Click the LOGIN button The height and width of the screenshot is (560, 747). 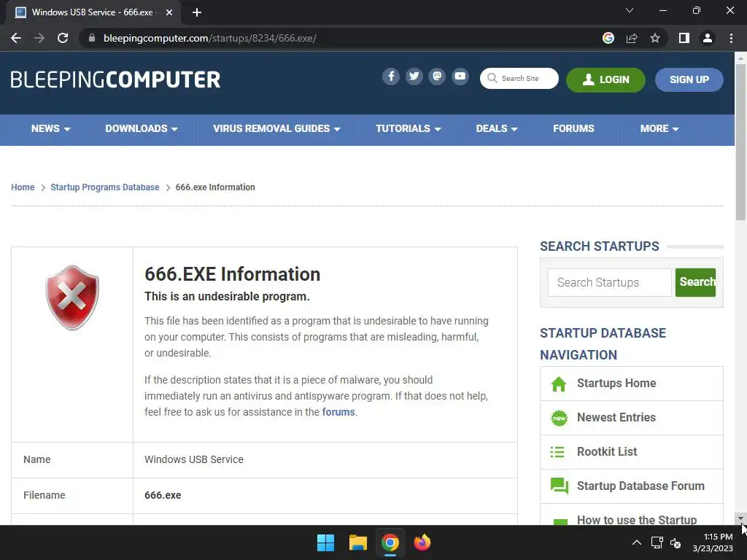point(605,79)
